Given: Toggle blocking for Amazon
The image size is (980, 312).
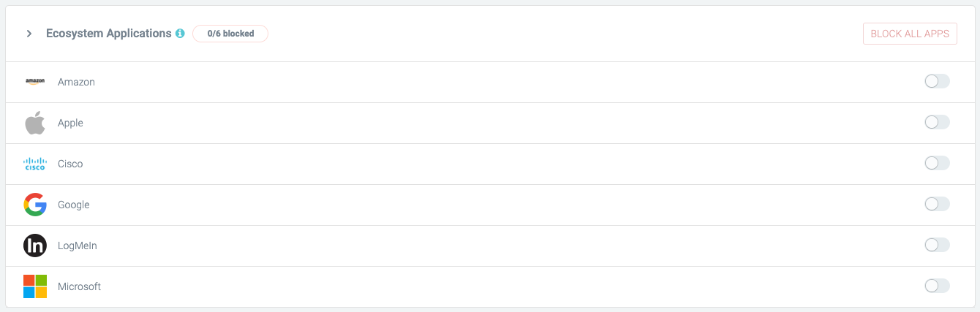Looking at the screenshot, I should 937,81.
